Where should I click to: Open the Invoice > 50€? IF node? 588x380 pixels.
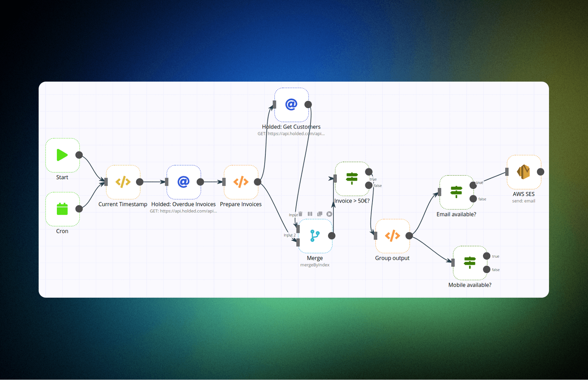pyautogui.click(x=352, y=179)
